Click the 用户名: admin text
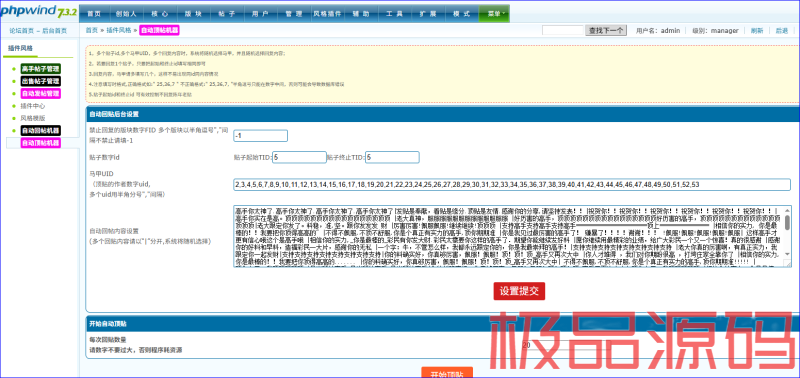800x378 pixels. tap(658, 31)
